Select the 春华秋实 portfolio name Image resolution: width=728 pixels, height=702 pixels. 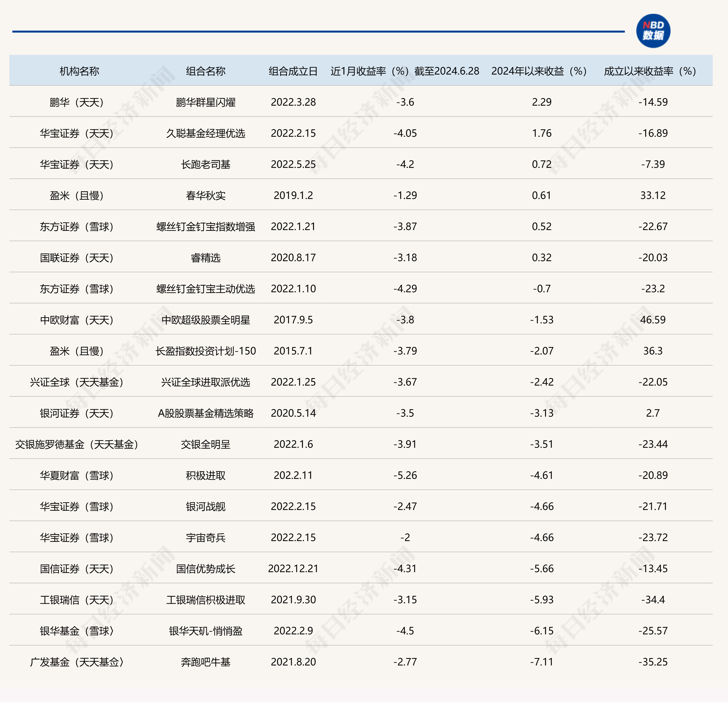pyautogui.click(x=206, y=195)
